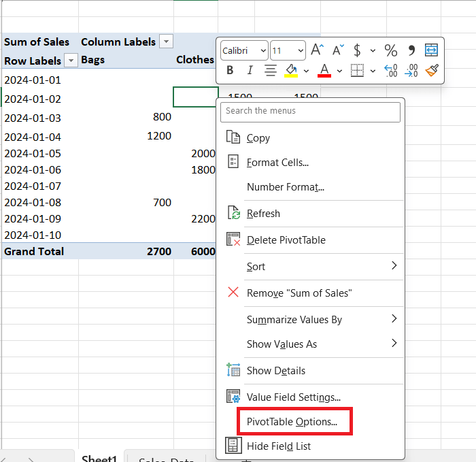
Task: Choose Refresh in the context menu
Action: 263,214
